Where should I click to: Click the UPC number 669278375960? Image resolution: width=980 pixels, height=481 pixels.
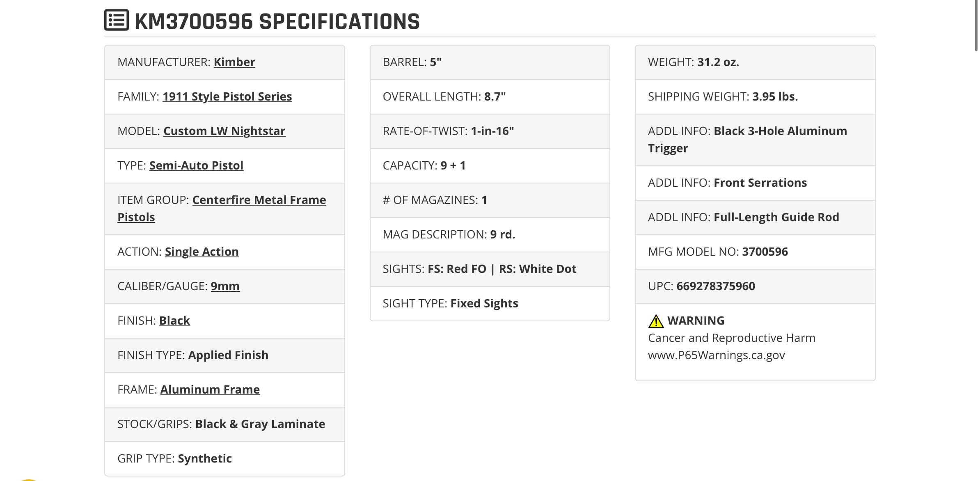tap(716, 286)
